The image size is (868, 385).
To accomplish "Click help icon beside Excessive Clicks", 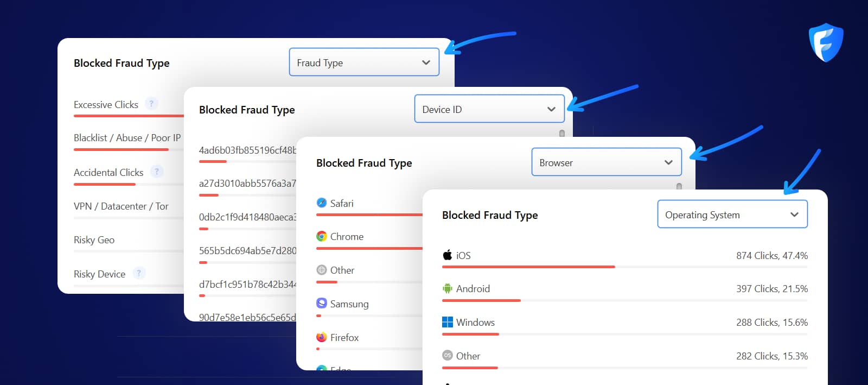I will (x=151, y=104).
